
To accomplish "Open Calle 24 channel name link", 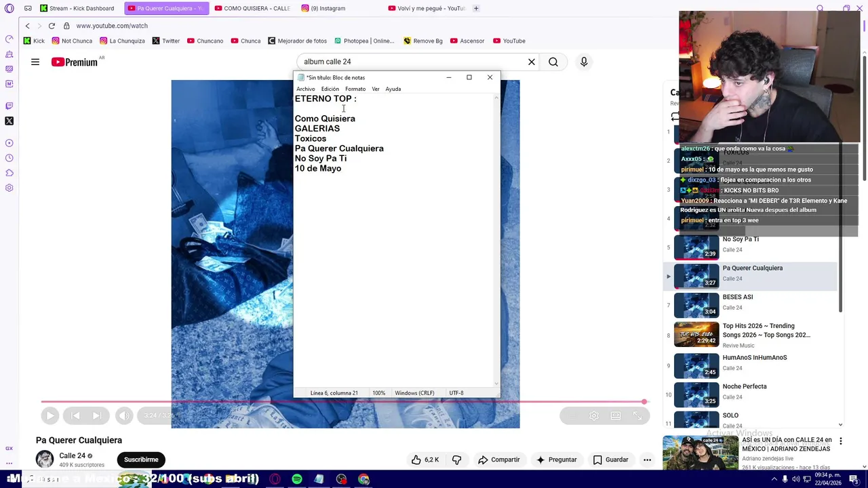I will point(72,455).
